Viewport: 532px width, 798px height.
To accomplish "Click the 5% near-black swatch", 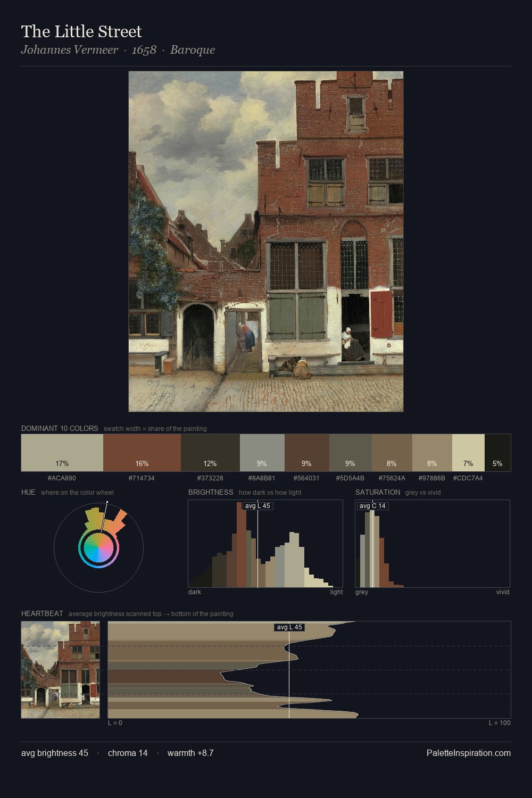I will (497, 453).
